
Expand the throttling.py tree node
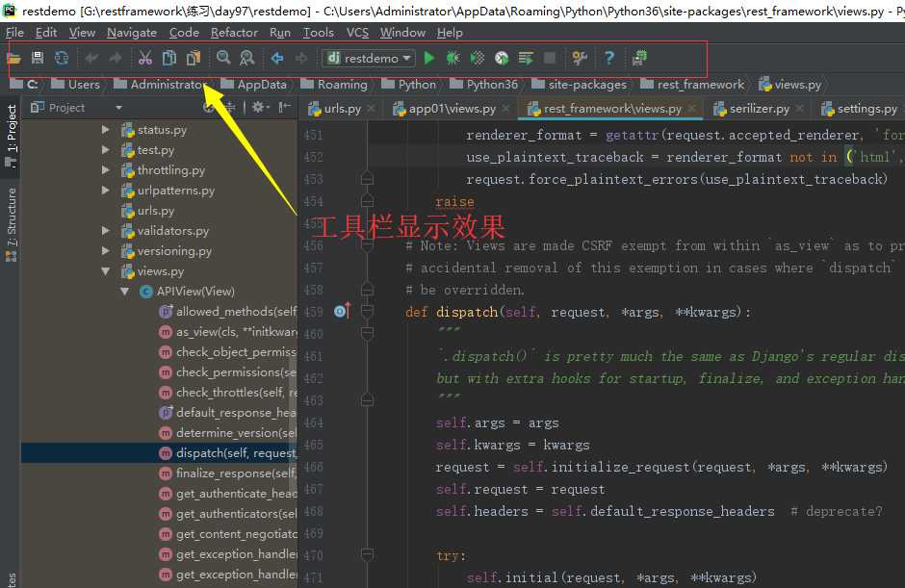(x=106, y=170)
